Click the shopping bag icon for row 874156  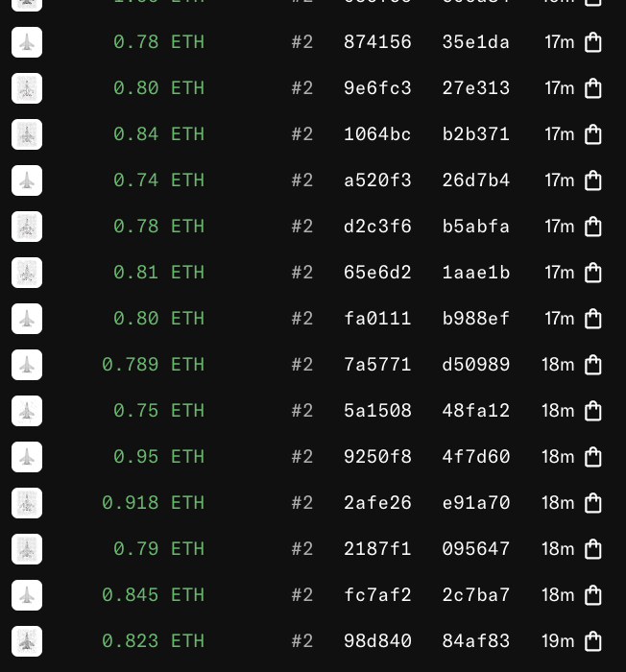(593, 42)
